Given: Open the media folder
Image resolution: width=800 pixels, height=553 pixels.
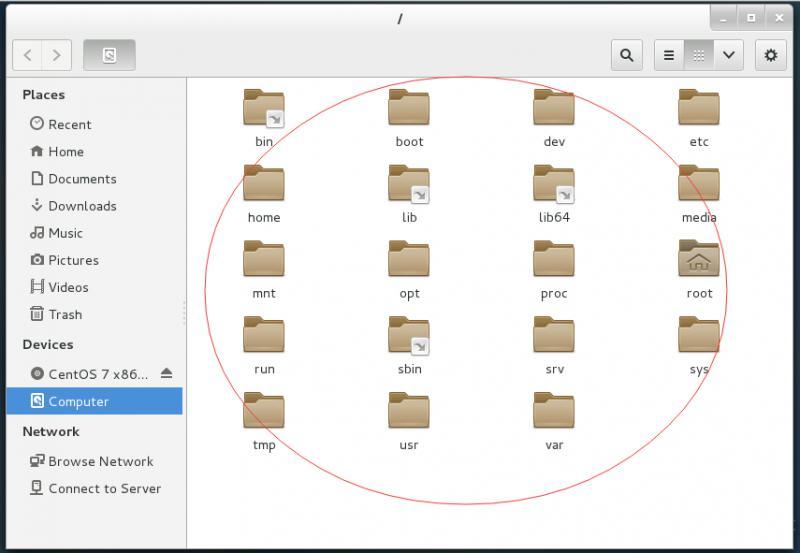Looking at the screenshot, I should tap(698, 183).
